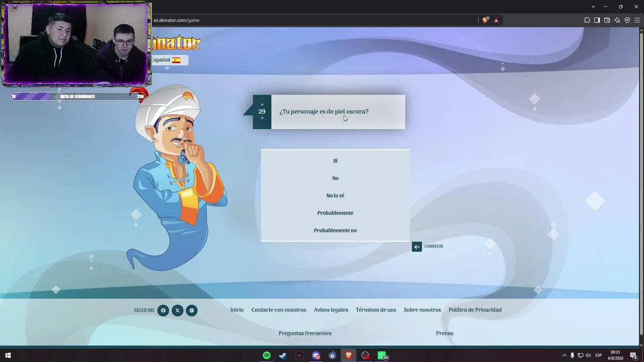Open the Windows Start menu
The width and height of the screenshot is (644, 362).
click(8, 355)
